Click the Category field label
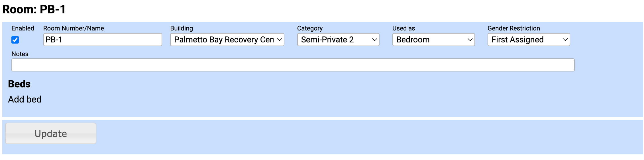The image size is (644, 160). click(x=310, y=28)
